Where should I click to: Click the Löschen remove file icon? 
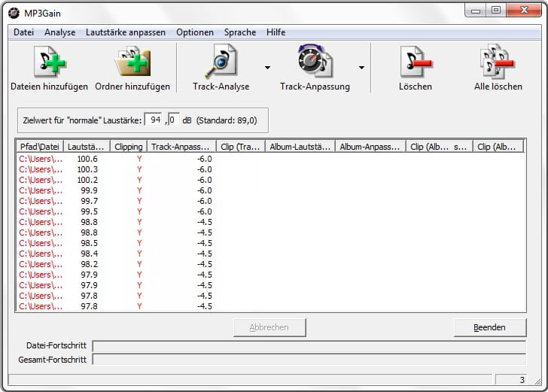416,62
